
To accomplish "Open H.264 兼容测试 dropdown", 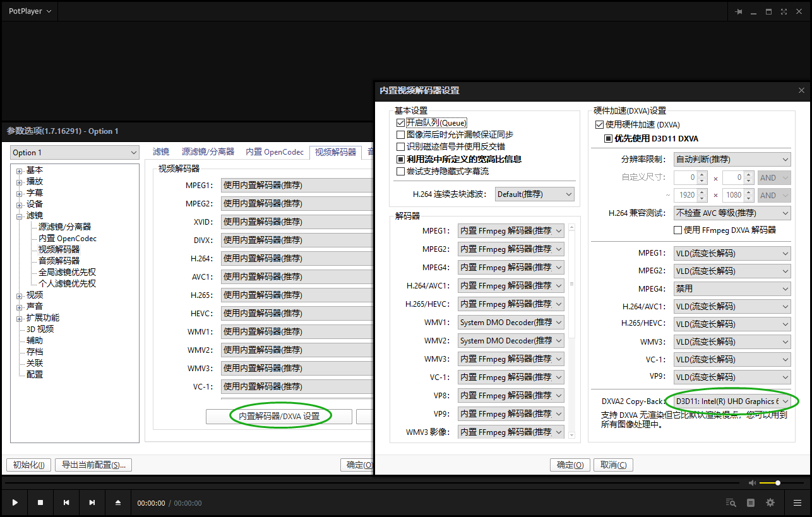I will pyautogui.click(x=732, y=213).
